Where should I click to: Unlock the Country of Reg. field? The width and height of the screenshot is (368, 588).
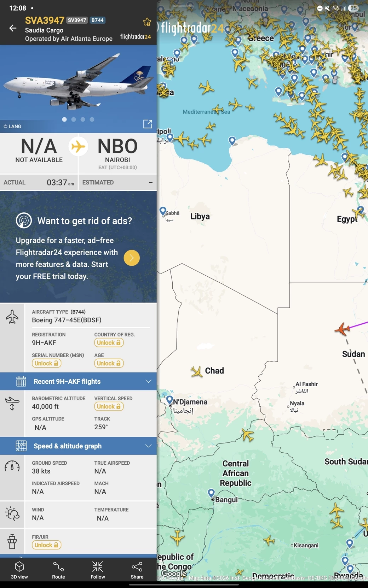109,343
